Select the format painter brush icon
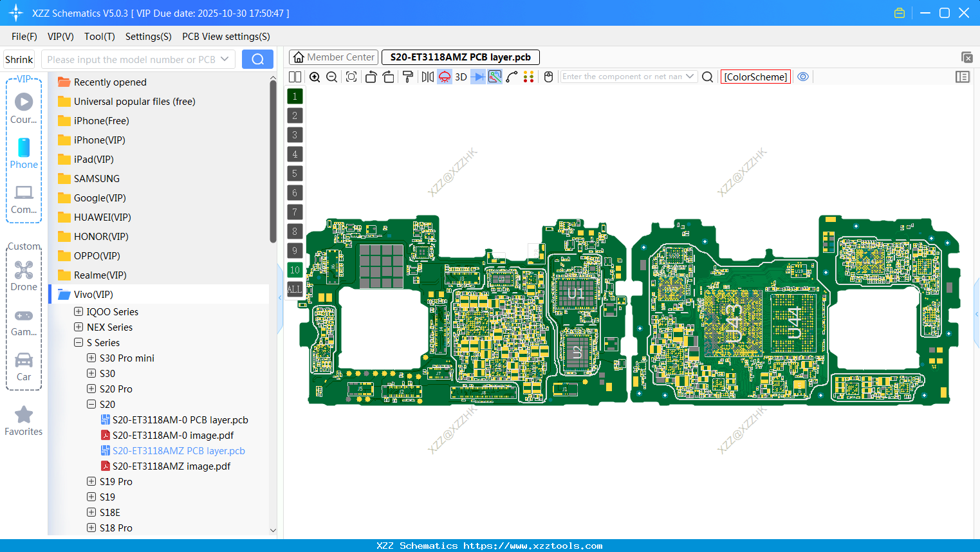The height and width of the screenshot is (552, 980). click(408, 77)
